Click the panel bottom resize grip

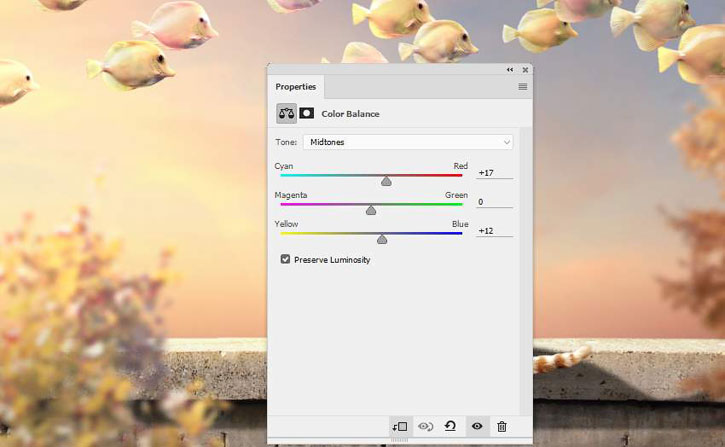[x=399, y=440]
